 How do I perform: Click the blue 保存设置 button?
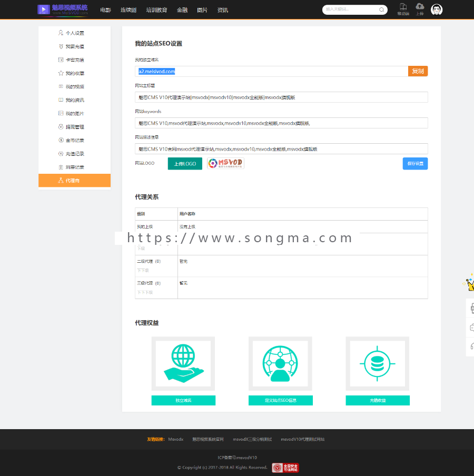tap(415, 164)
